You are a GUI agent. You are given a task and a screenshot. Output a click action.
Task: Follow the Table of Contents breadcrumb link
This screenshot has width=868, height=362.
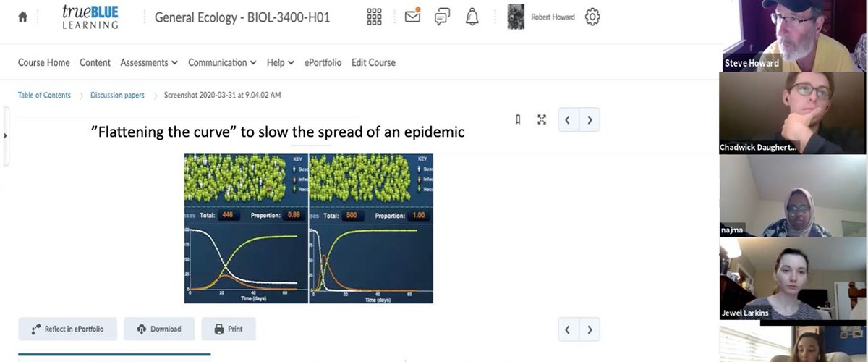(x=44, y=95)
